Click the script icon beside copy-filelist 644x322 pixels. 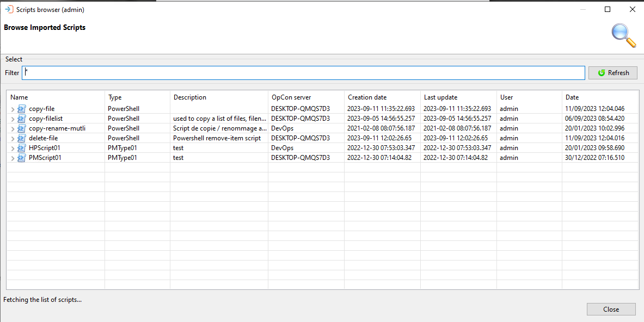[x=21, y=119]
